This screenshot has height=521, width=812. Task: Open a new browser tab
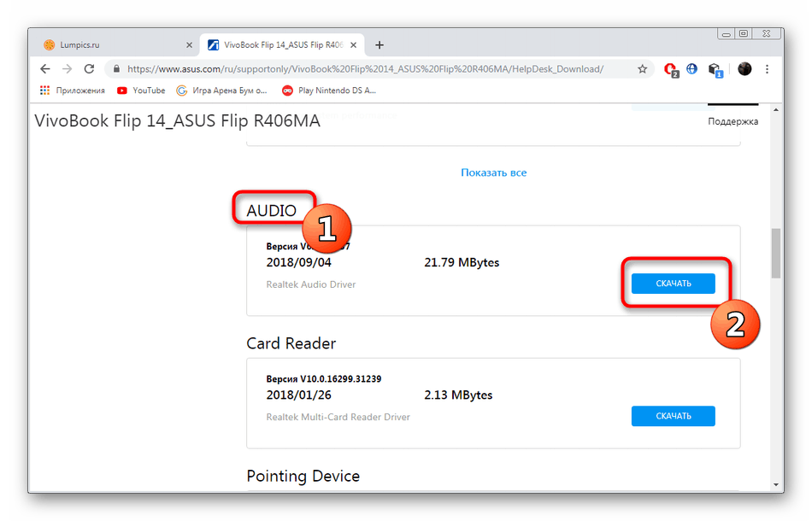380,45
